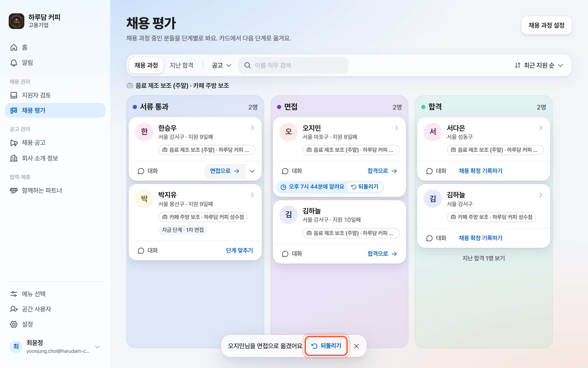Click 박지유's job tag 카페 주방 보조
This screenshot has height=368, width=588.
pyautogui.click(x=203, y=217)
